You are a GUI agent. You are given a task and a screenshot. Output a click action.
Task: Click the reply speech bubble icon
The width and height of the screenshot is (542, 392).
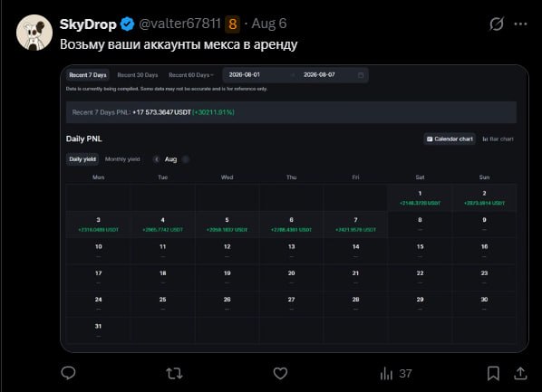point(68,373)
